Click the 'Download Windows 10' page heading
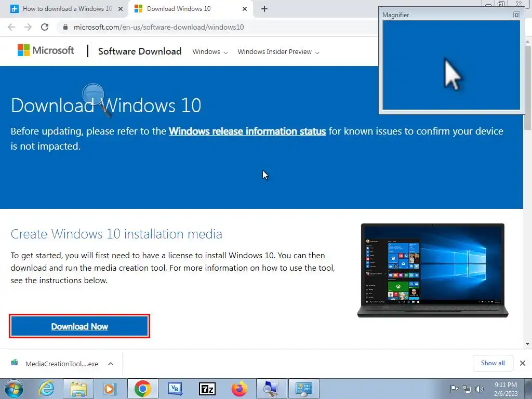 pos(106,105)
